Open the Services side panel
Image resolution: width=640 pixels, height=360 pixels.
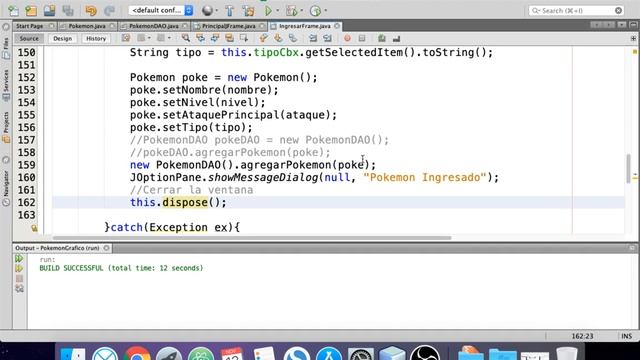click(x=6, y=86)
